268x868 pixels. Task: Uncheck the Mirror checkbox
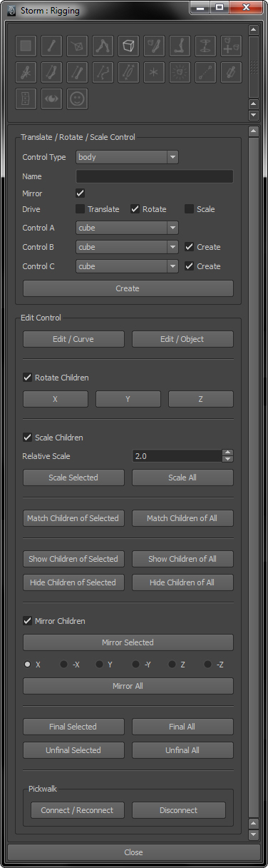[81, 193]
